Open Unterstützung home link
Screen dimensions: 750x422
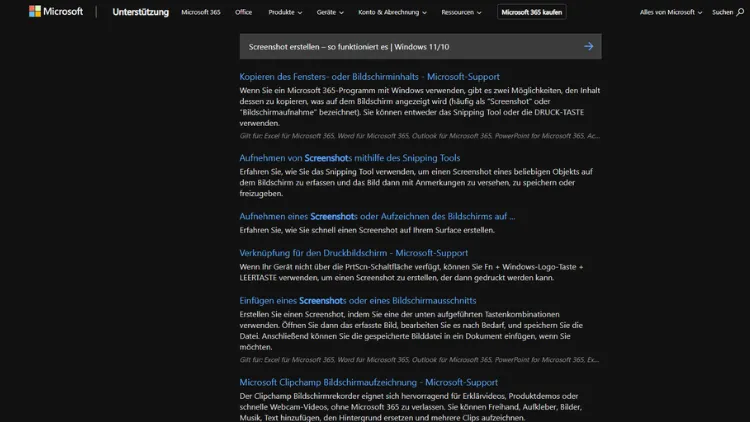point(140,12)
